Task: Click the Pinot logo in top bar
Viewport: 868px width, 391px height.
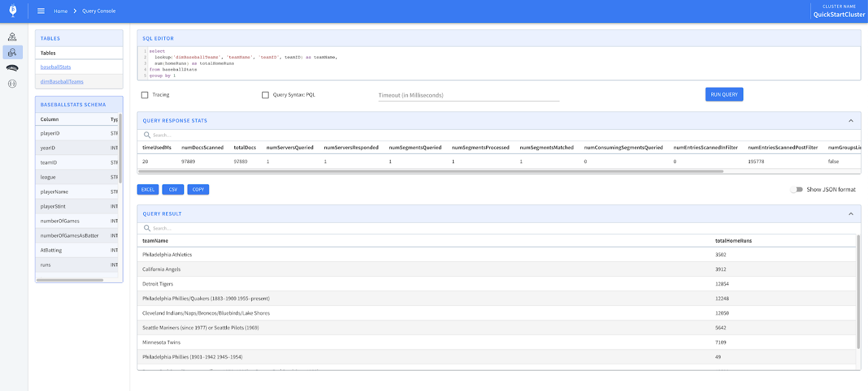Action: pyautogui.click(x=12, y=11)
